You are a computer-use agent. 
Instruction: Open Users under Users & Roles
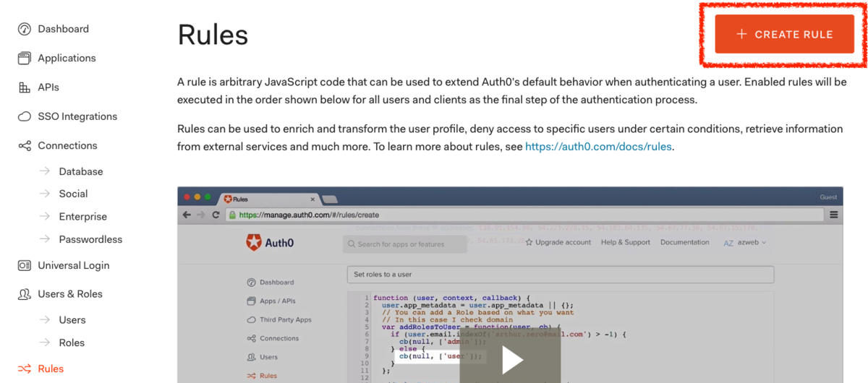click(72, 319)
